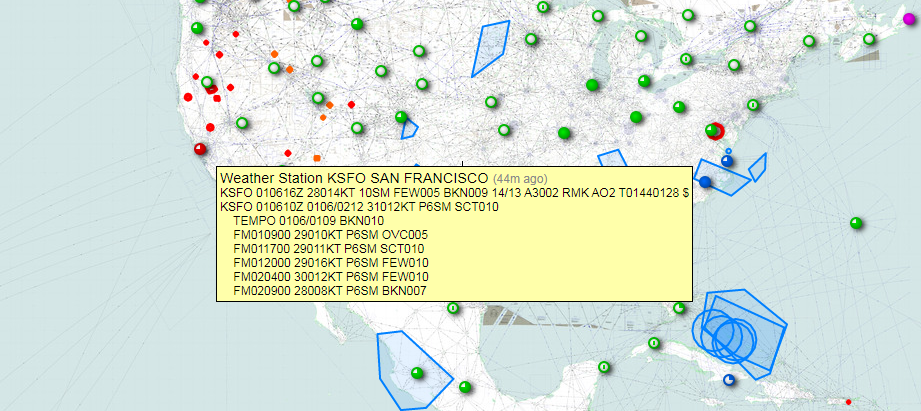Open the green station marker with red ring
The image size is (921, 411).
tap(713, 130)
